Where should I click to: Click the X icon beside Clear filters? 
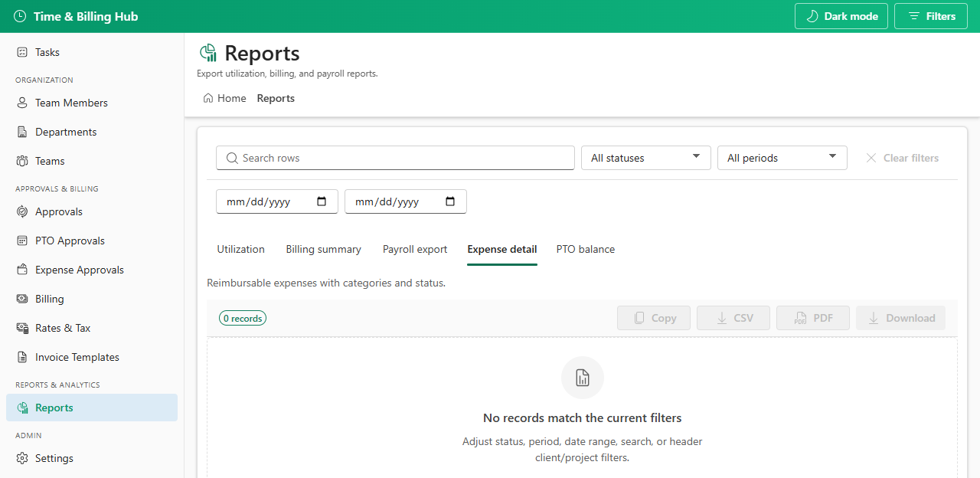pos(871,158)
